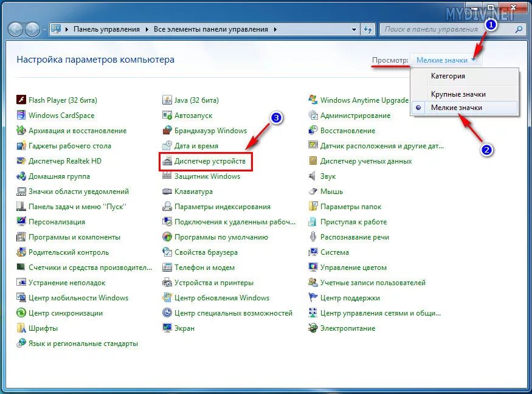Open the Персонализация link
The height and width of the screenshot is (394, 532).
[x=57, y=222]
